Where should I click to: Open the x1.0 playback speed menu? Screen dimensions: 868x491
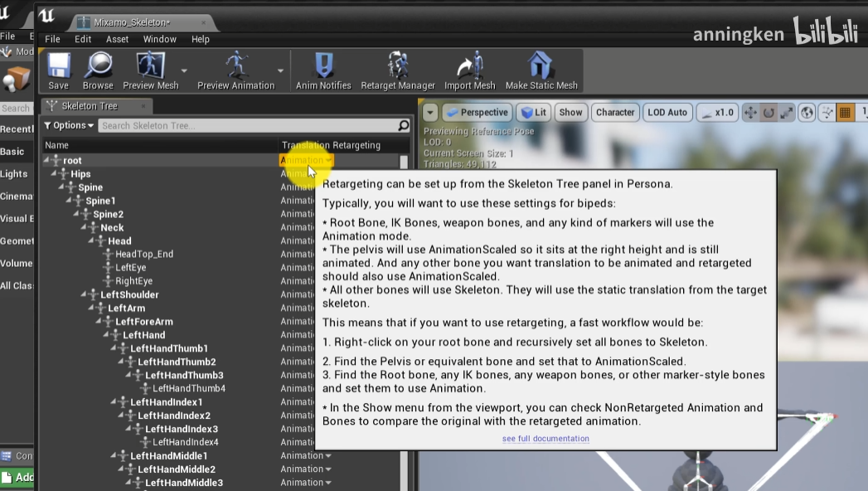pos(717,112)
